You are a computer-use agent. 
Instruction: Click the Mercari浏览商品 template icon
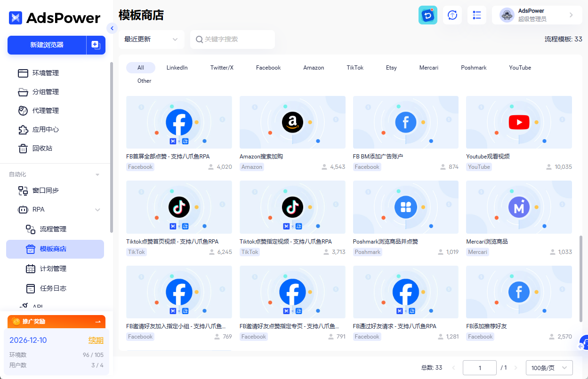pos(519,207)
